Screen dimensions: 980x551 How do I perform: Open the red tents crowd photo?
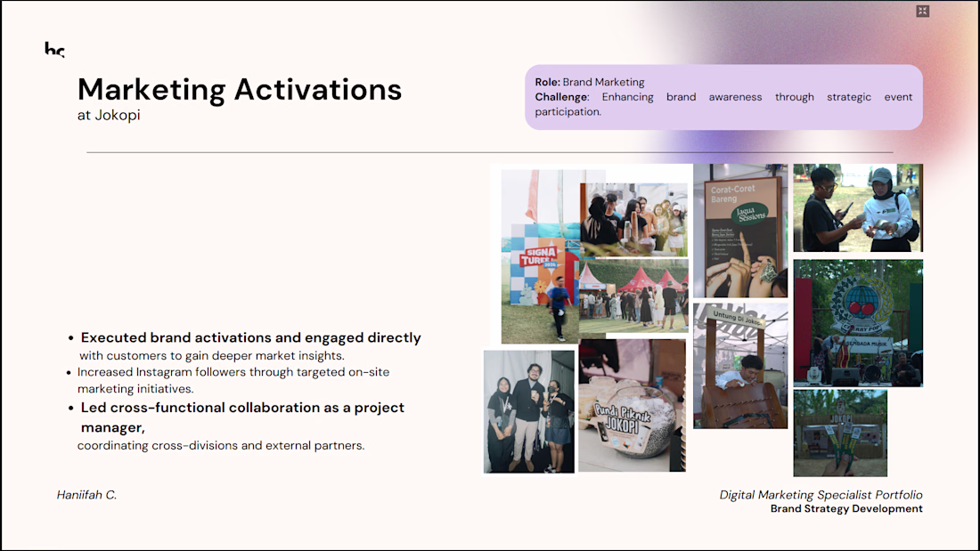633,296
